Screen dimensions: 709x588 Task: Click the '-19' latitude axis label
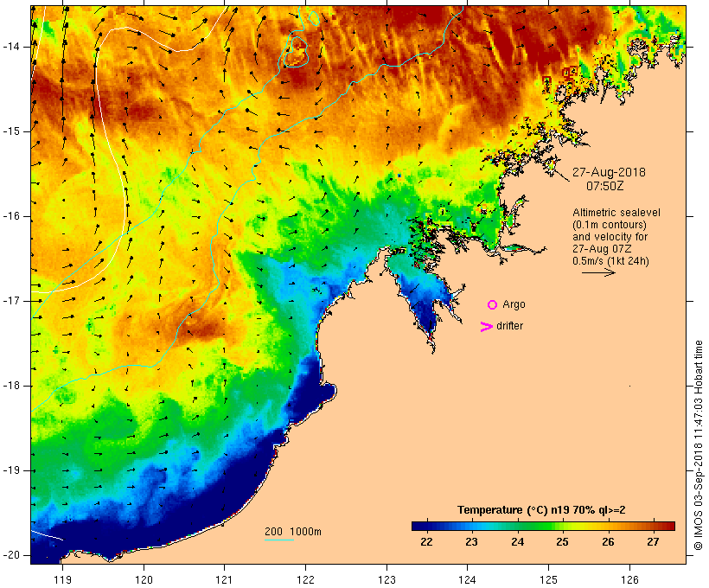11,471
